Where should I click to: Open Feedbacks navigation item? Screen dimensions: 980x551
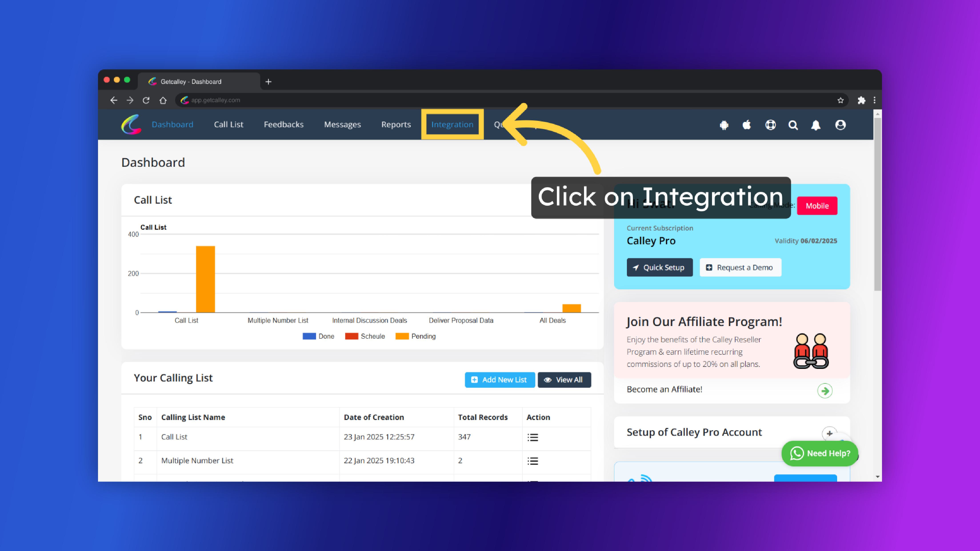[283, 124]
